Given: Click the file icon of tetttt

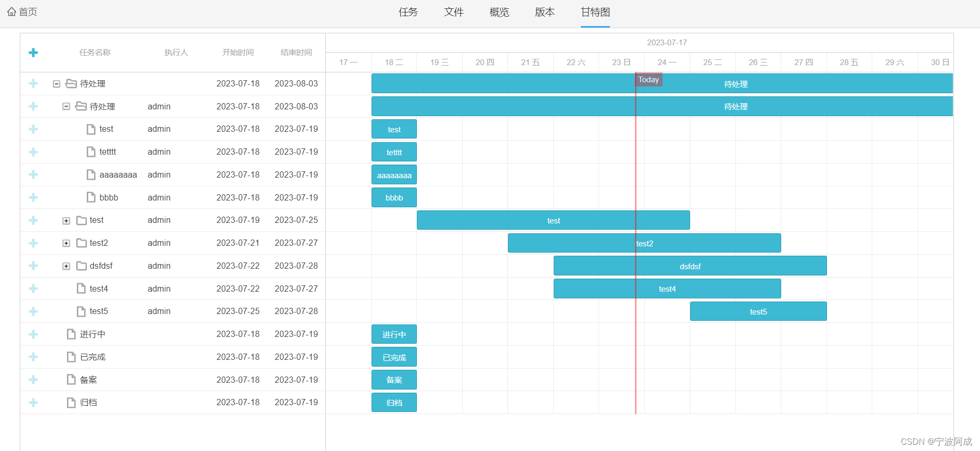Looking at the screenshot, I should [91, 152].
